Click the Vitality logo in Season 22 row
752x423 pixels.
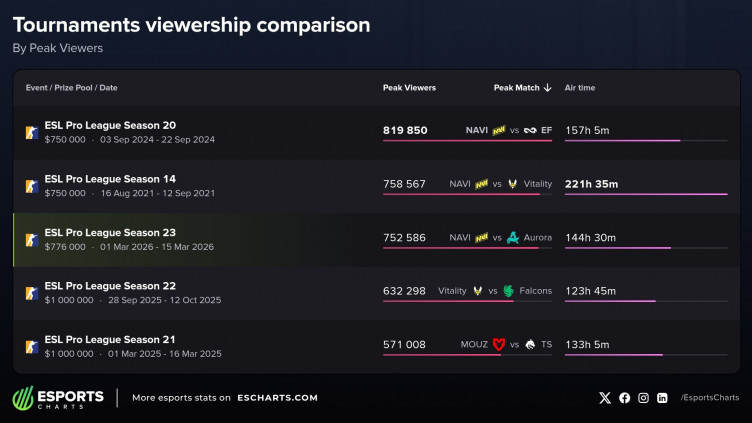(x=477, y=291)
